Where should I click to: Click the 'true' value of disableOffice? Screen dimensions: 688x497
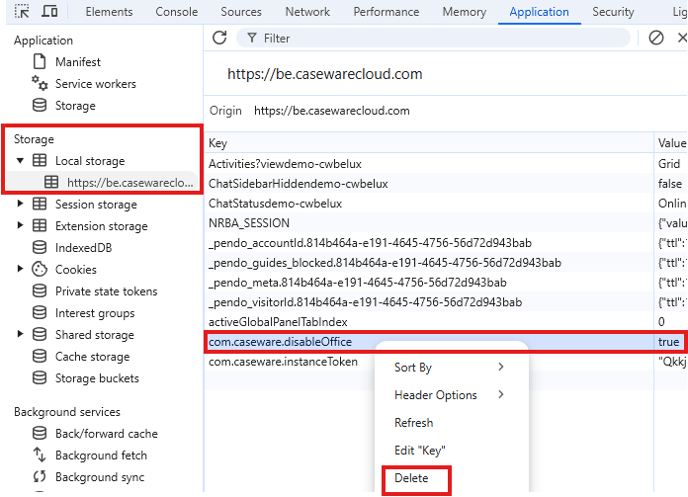[x=668, y=342]
